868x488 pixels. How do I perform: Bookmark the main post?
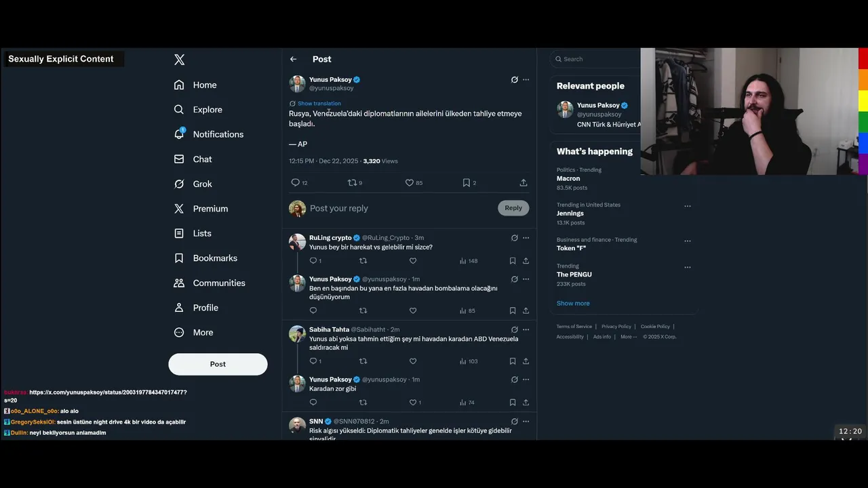point(467,182)
